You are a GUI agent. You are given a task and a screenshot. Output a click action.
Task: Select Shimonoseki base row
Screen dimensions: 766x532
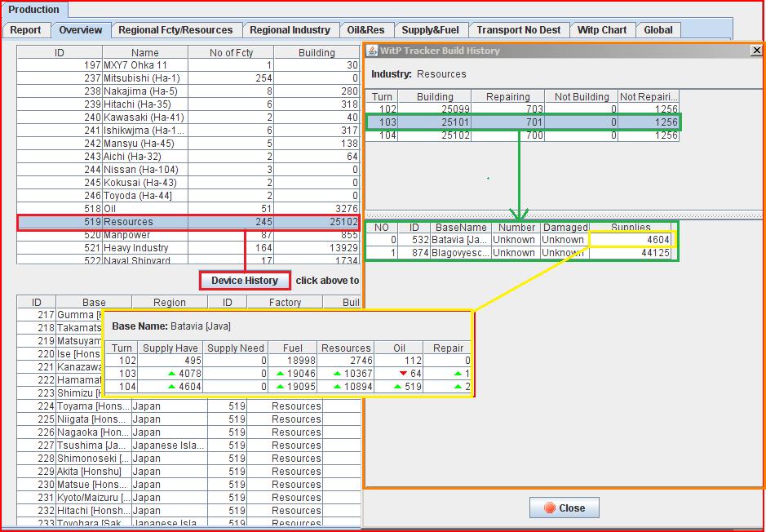click(188, 459)
